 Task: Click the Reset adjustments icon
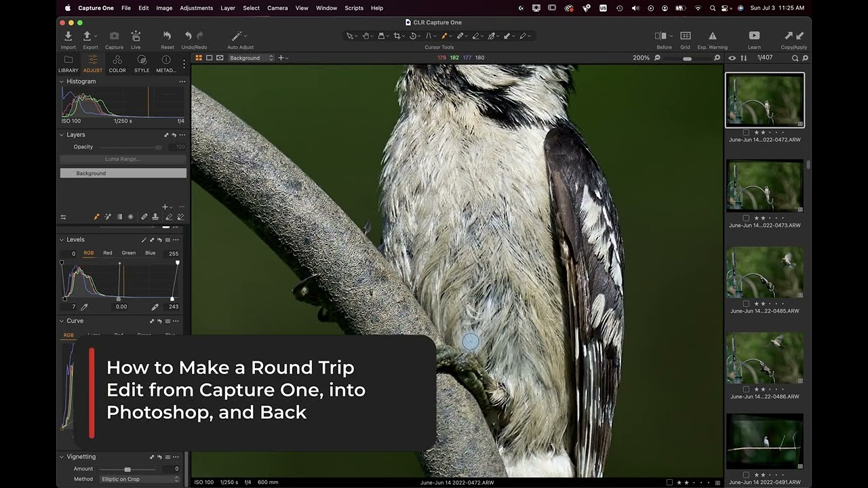167,36
